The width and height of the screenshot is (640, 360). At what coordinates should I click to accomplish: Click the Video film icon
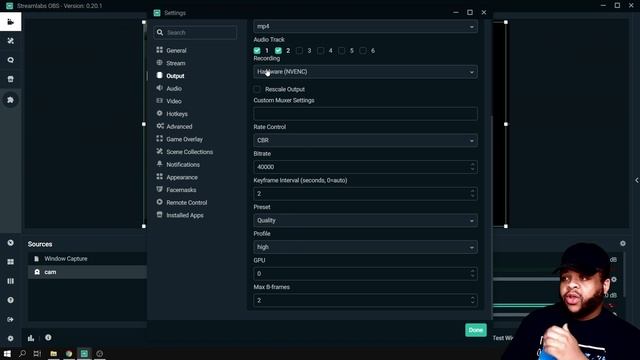(160, 100)
